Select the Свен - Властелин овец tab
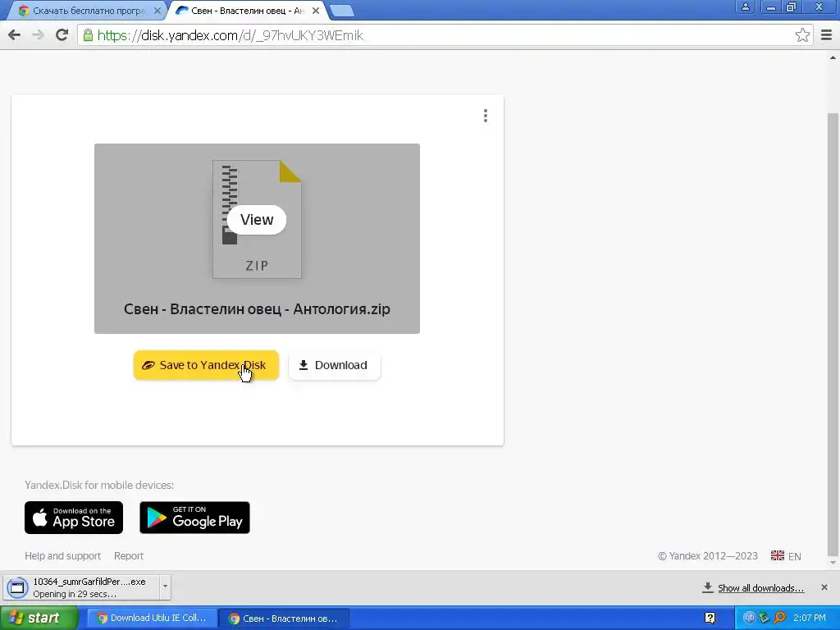The image size is (840, 630). 248,11
